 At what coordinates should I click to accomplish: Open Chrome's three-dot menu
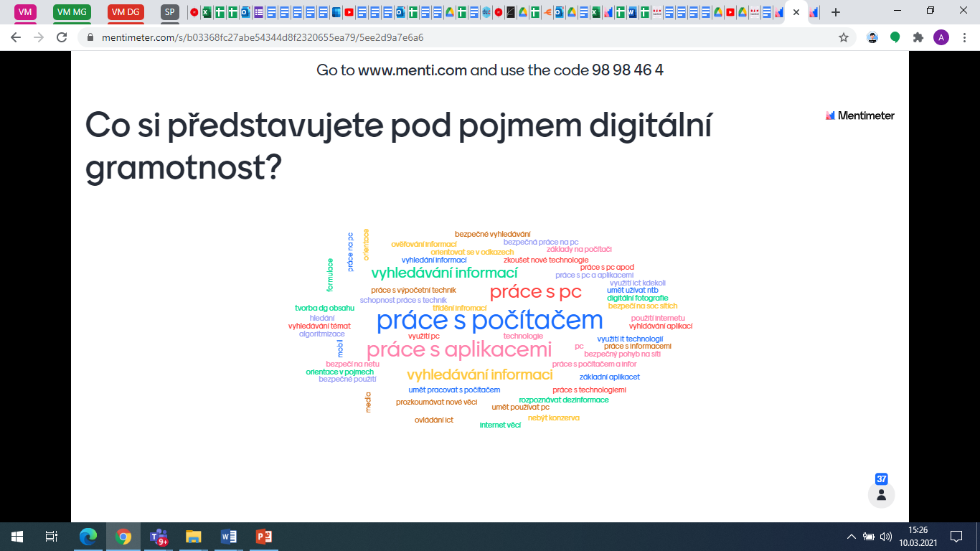[963, 37]
